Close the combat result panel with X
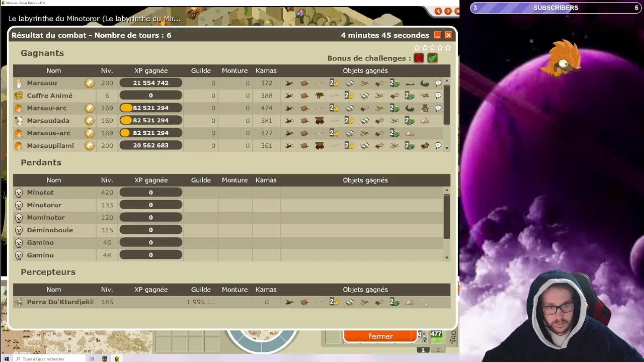This screenshot has width=644, height=362. coord(448,35)
